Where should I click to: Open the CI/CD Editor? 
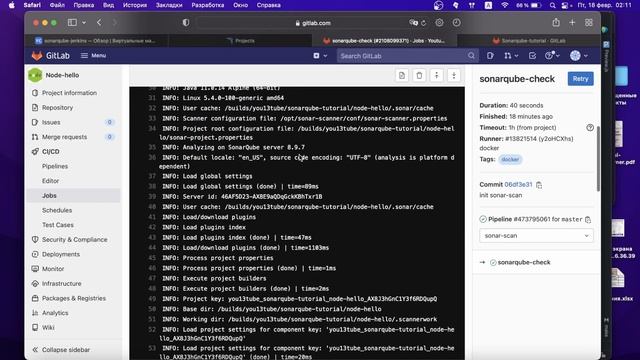(x=50, y=181)
